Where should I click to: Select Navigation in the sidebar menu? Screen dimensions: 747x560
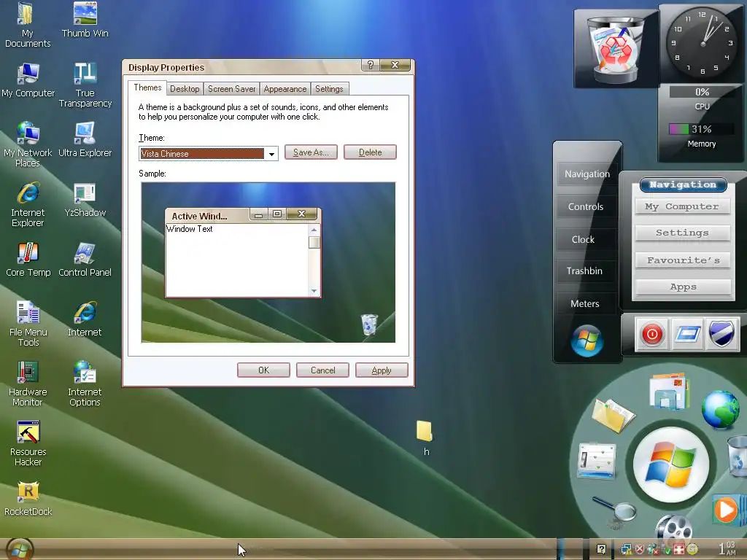pos(587,174)
